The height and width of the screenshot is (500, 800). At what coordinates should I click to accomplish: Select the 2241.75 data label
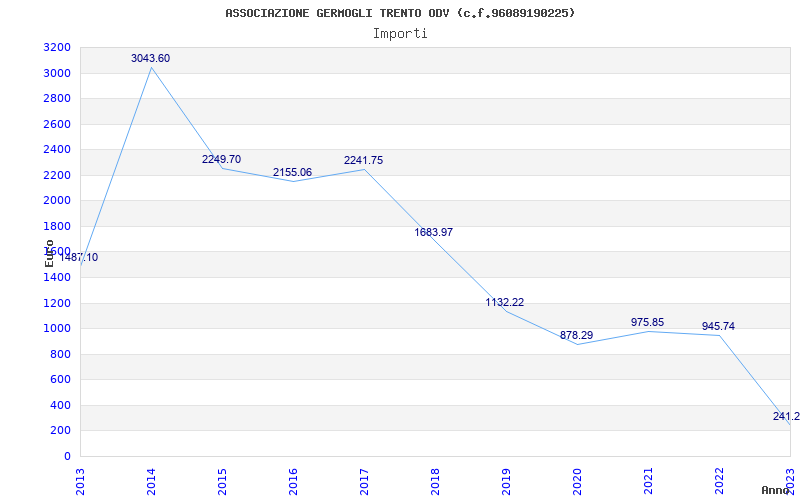tap(363, 160)
